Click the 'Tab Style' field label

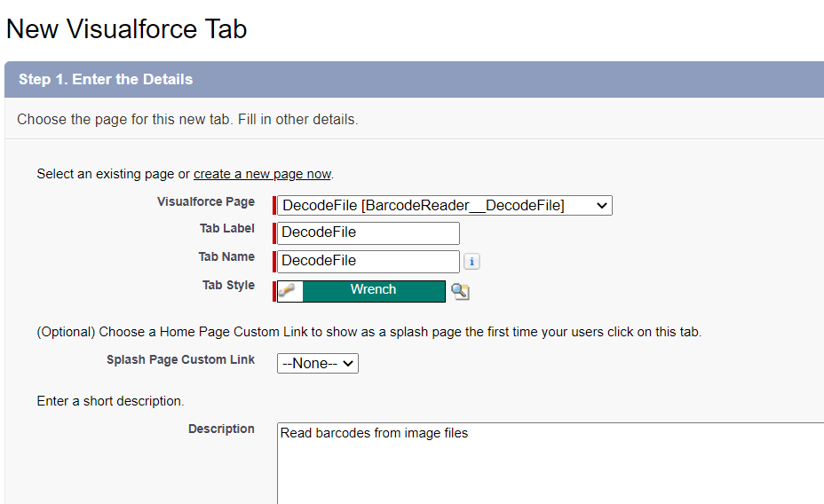[228, 286]
